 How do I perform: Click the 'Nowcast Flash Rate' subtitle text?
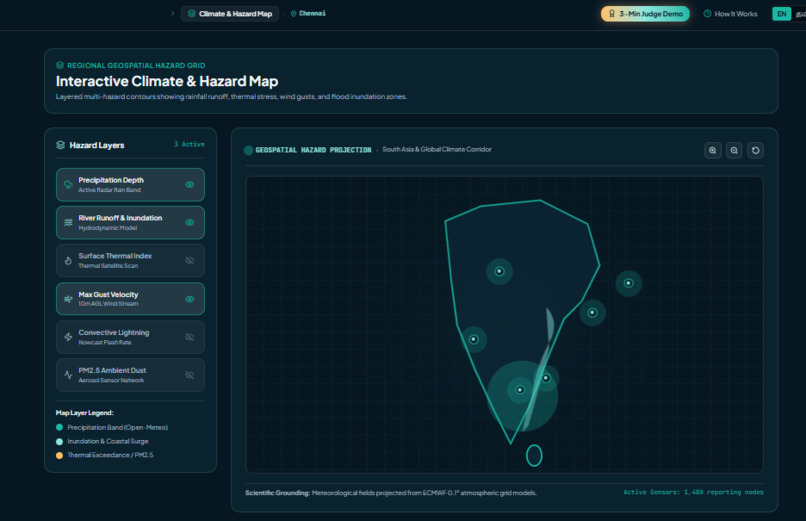105,342
